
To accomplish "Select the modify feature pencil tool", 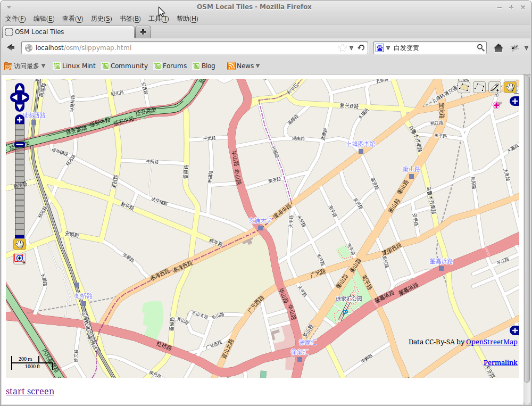I will tap(494, 87).
